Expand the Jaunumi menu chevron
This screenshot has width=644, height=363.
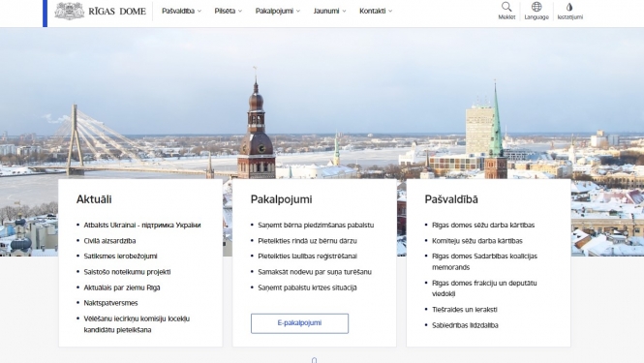(x=344, y=11)
